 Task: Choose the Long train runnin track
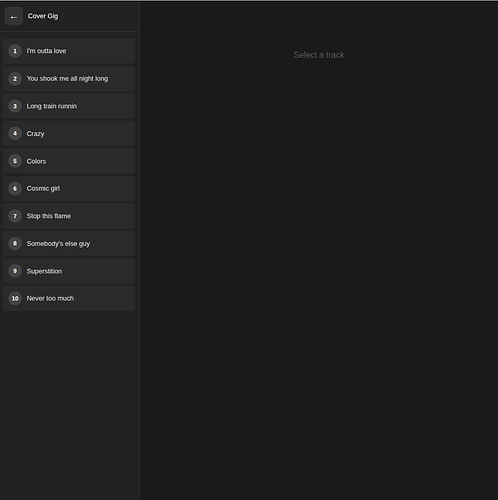pos(69,106)
